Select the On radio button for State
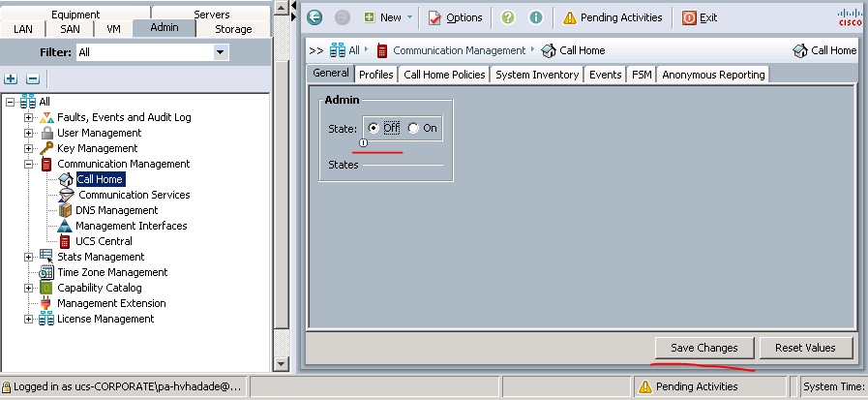Viewport: 868px width, 400px height. (413, 128)
